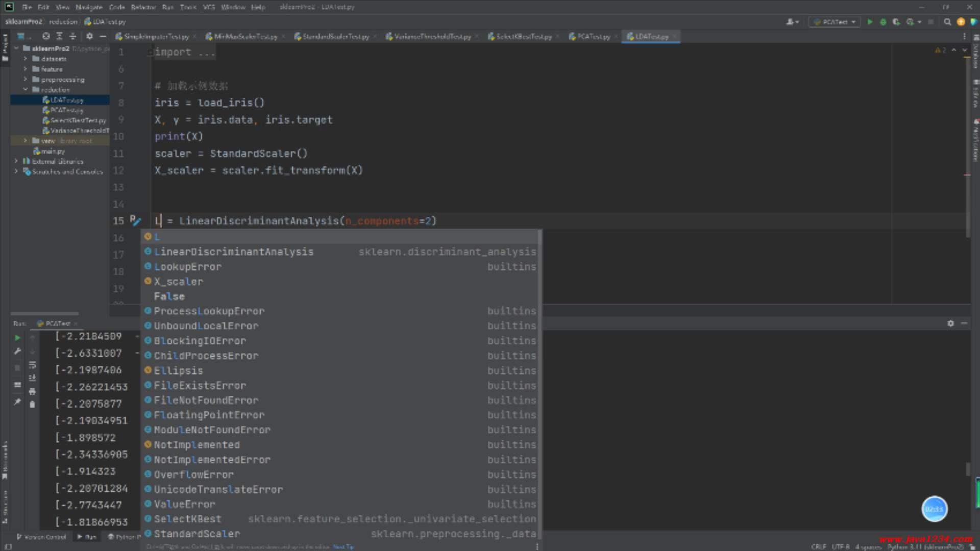The width and height of the screenshot is (980, 551).
Task: Switch to the PCATest.py editor tab
Action: [593, 37]
